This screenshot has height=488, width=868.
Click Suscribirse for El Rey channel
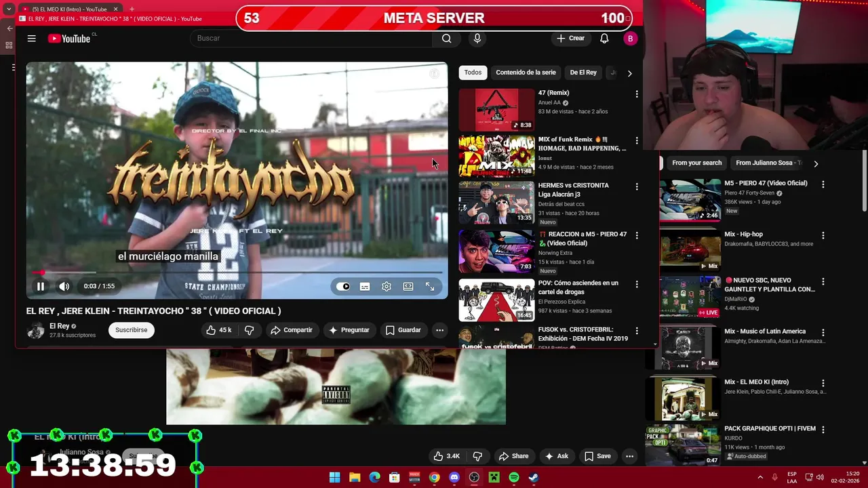[x=131, y=330]
